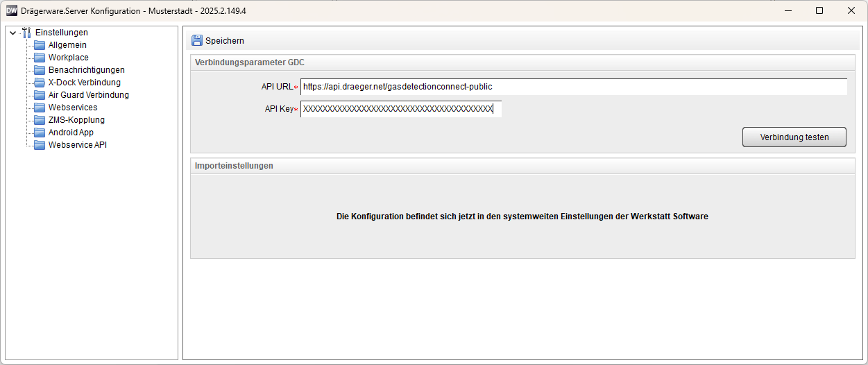
Task: Focus the API URL input field
Action: tap(574, 87)
